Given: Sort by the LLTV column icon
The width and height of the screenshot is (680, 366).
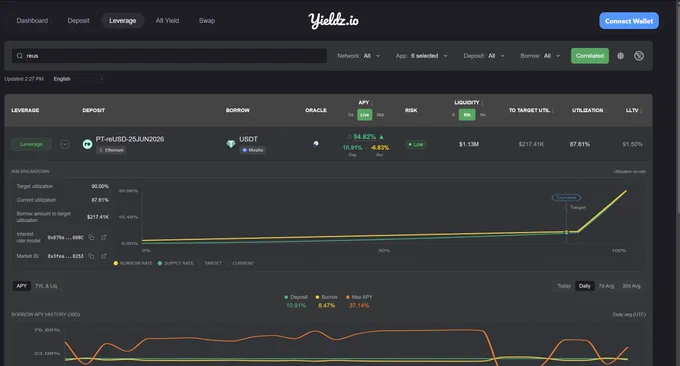Looking at the screenshot, I should [641, 111].
